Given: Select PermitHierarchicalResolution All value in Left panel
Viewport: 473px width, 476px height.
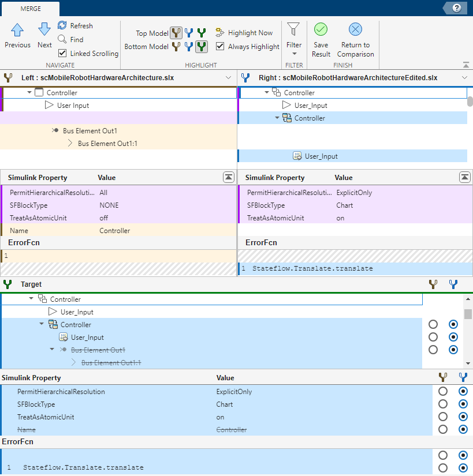Looking at the screenshot, I should [103, 193].
